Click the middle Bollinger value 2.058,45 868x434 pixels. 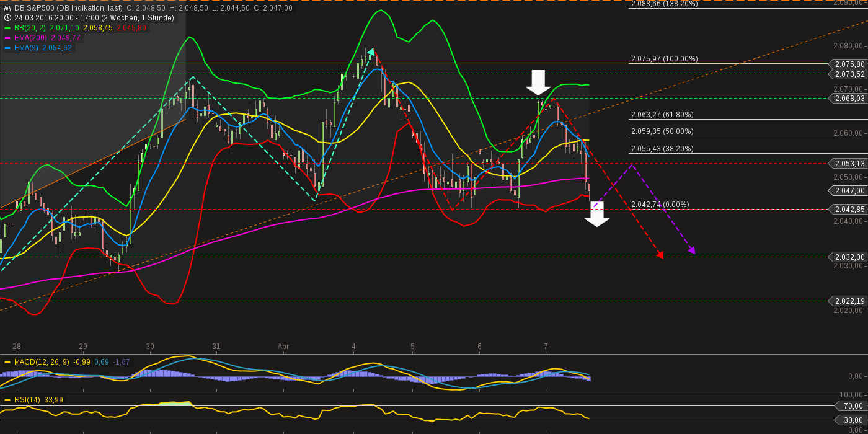pos(98,28)
